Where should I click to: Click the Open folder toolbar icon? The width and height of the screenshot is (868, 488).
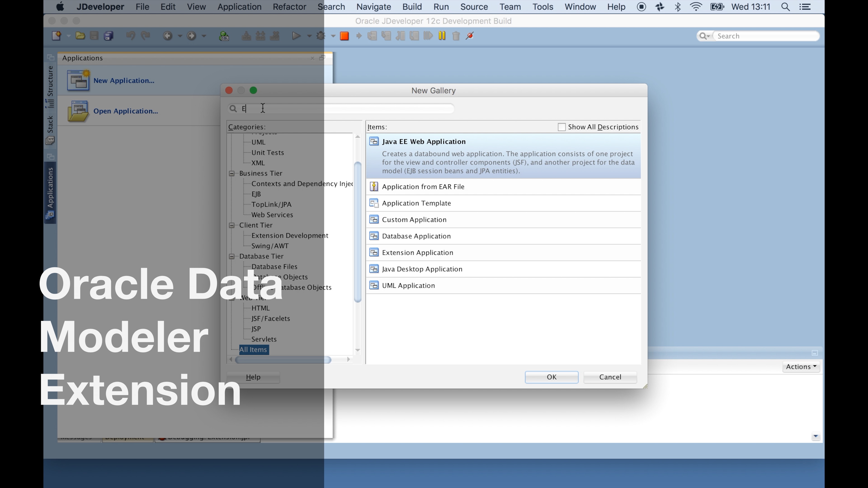click(x=80, y=36)
